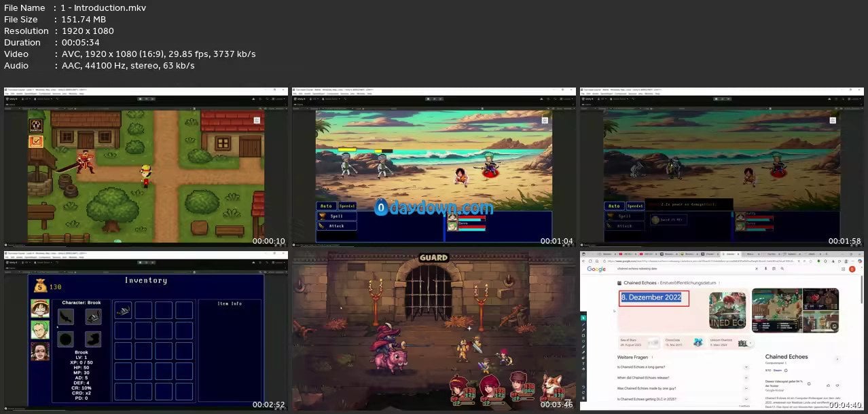868x414 pixels.
Task: Click the boots equipment slot
Action: click(x=94, y=339)
